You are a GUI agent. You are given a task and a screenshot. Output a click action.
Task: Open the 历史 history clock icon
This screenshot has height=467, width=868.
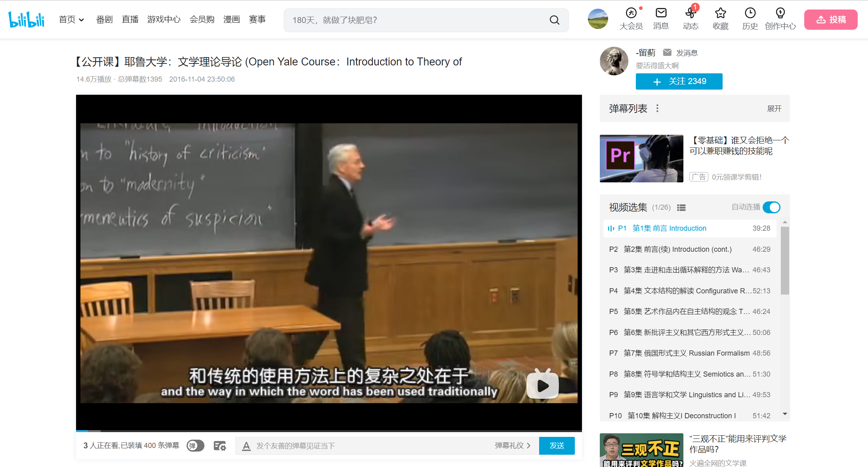tap(750, 13)
